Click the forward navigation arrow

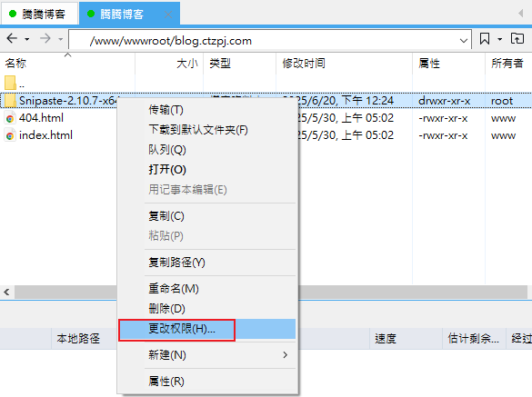(x=45, y=38)
